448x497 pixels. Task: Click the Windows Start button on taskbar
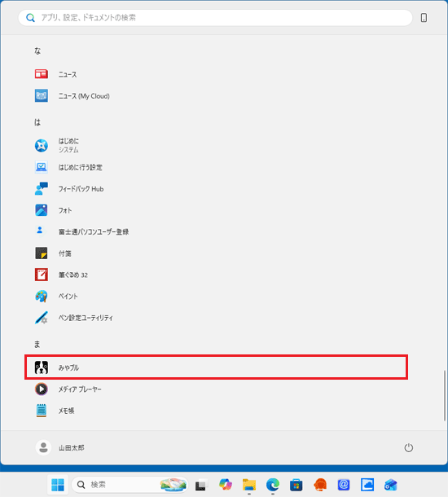coord(58,484)
